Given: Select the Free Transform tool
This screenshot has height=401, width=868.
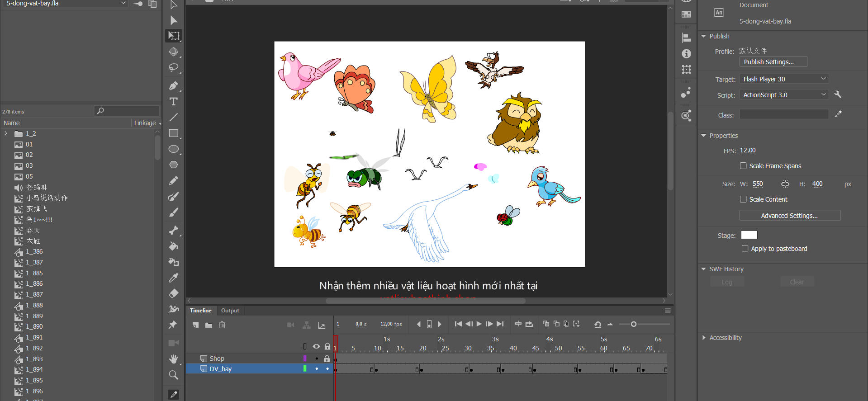Looking at the screenshot, I should [x=174, y=36].
